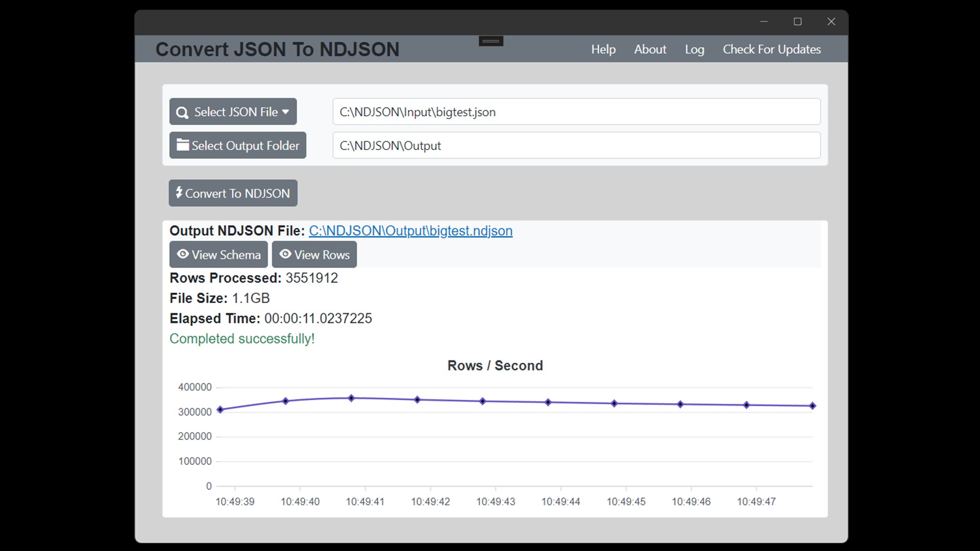Click the Convert To NDJSON button
The width and height of the screenshot is (980, 551).
[x=233, y=193]
